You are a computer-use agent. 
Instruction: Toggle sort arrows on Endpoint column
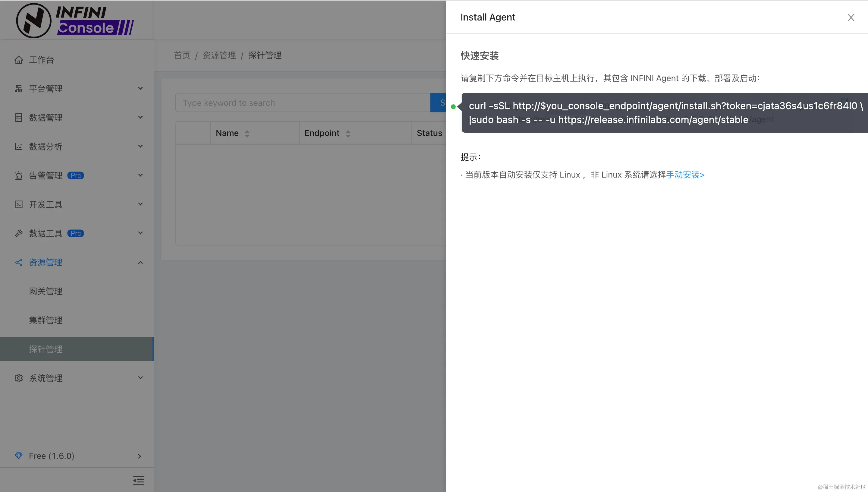(348, 134)
